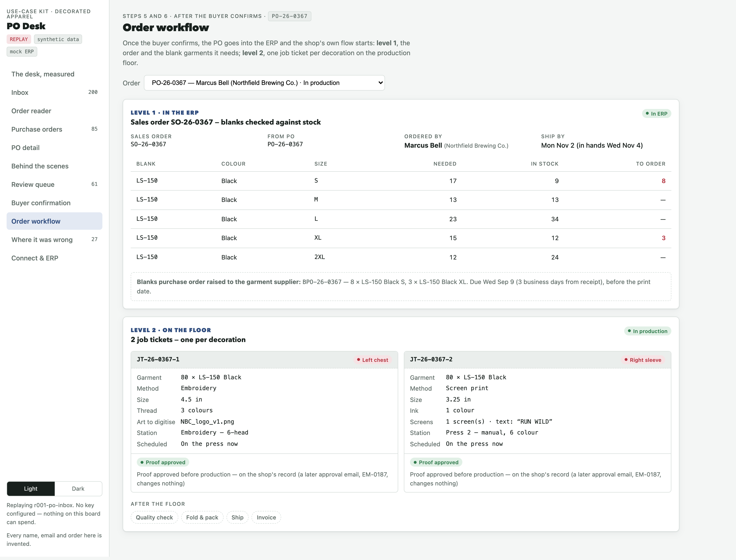Select the Invoice step chip
Image resolution: width=736 pixels, height=560 pixels.
(x=266, y=517)
